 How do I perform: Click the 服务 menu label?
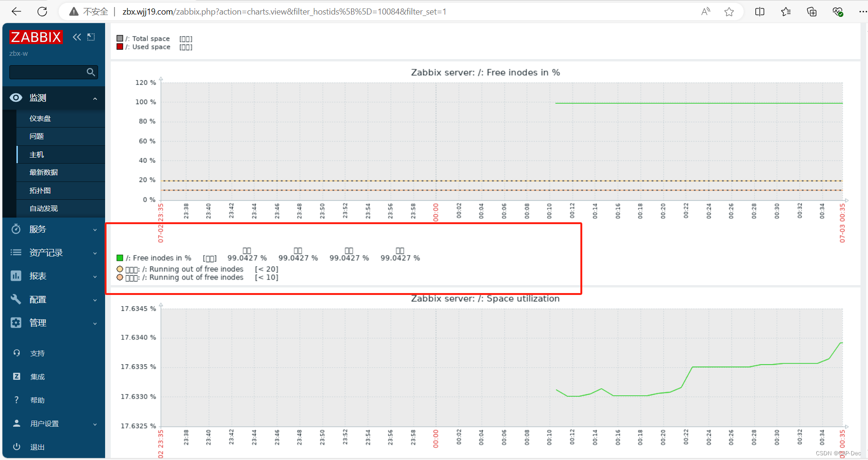(x=38, y=229)
